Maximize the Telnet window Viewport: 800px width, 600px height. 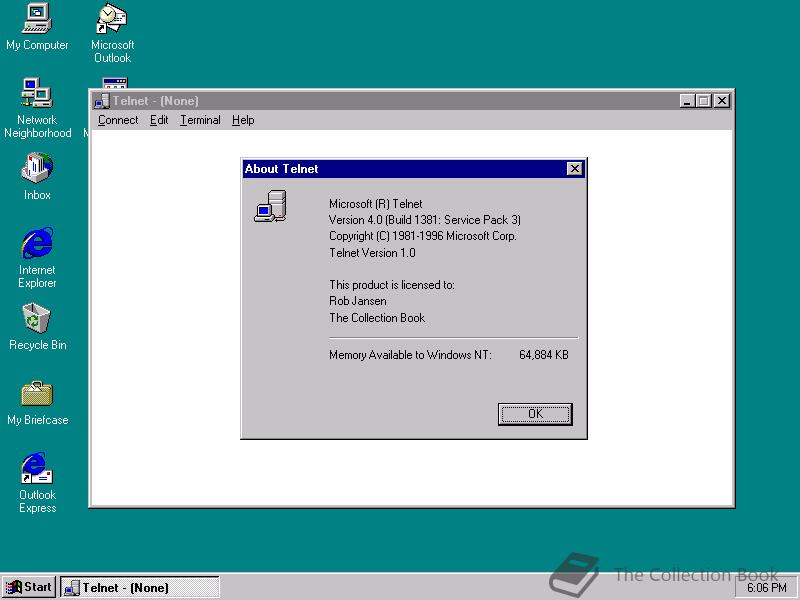pyautogui.click(x=704, y=101)
